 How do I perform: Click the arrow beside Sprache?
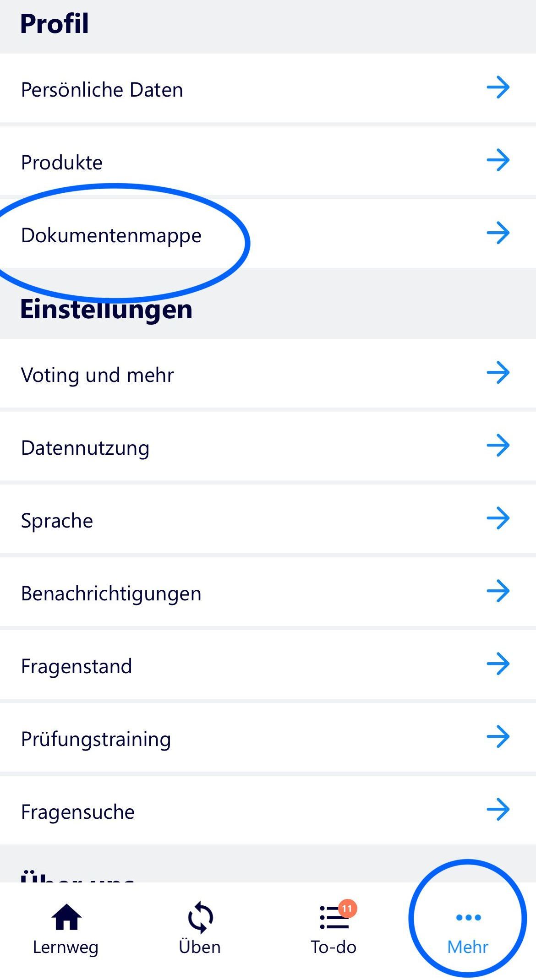498,518
